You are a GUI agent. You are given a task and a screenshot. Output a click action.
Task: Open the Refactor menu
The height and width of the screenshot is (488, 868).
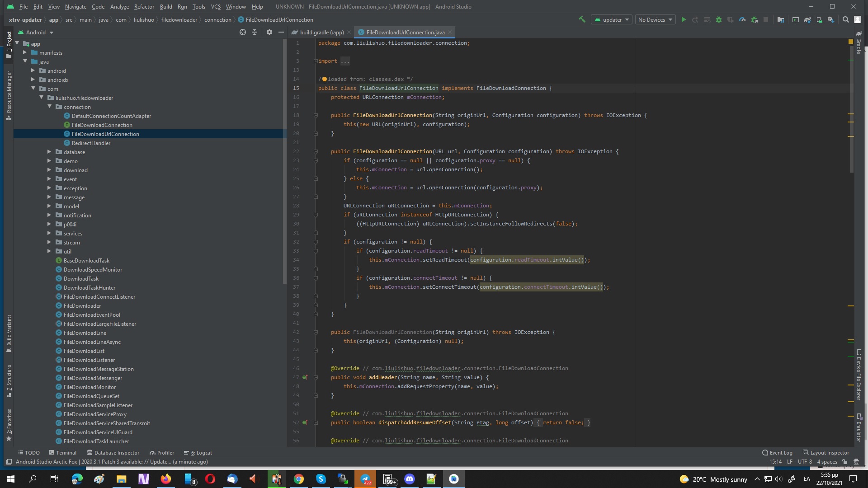coord(144,7)
